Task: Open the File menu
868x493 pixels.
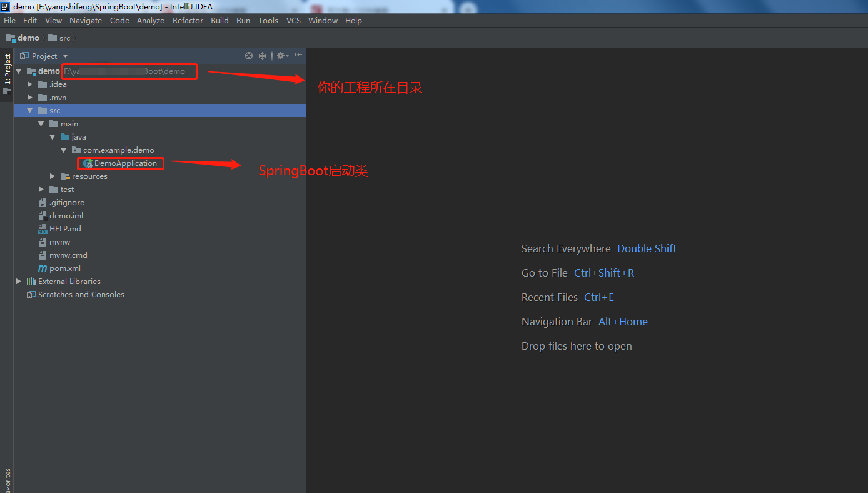Action: pos(10,21)
